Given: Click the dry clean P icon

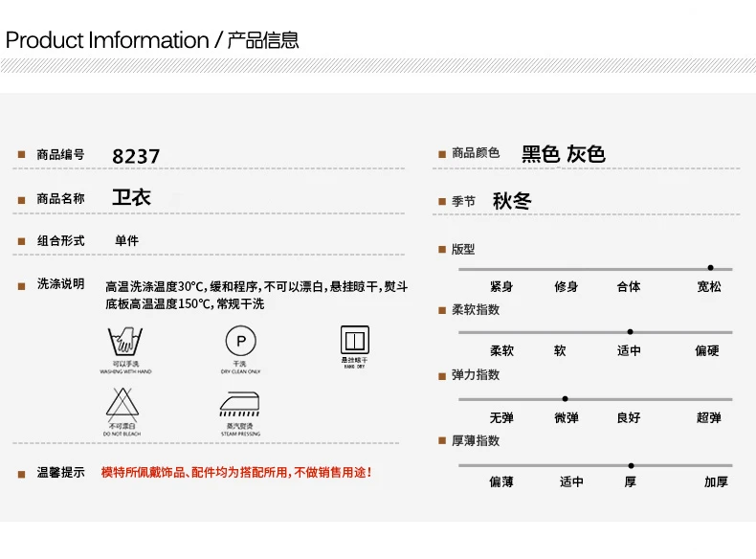Looking at the screenshot, I should pyautogui.click(x=240, y=341).
